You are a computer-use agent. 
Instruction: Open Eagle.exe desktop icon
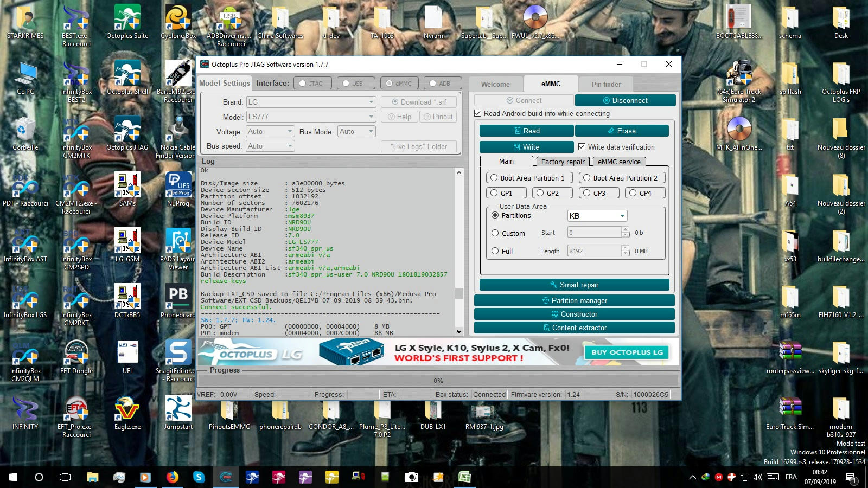(127, 413)
